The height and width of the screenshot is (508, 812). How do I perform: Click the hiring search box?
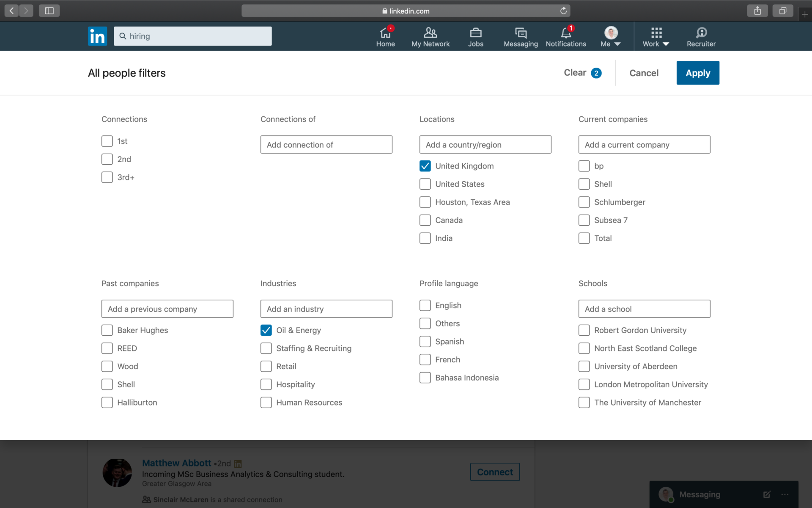pyautogui.click(x=192, y=36)
